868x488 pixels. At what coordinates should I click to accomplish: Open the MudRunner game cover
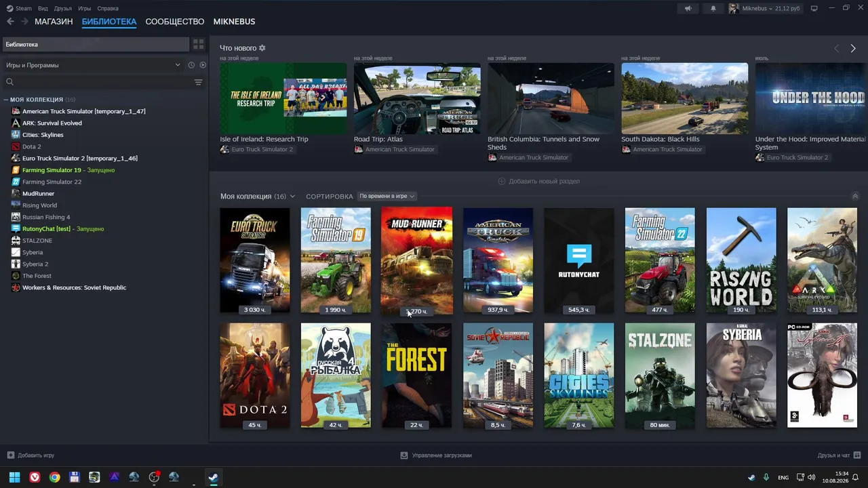click(x=417, y=261)
